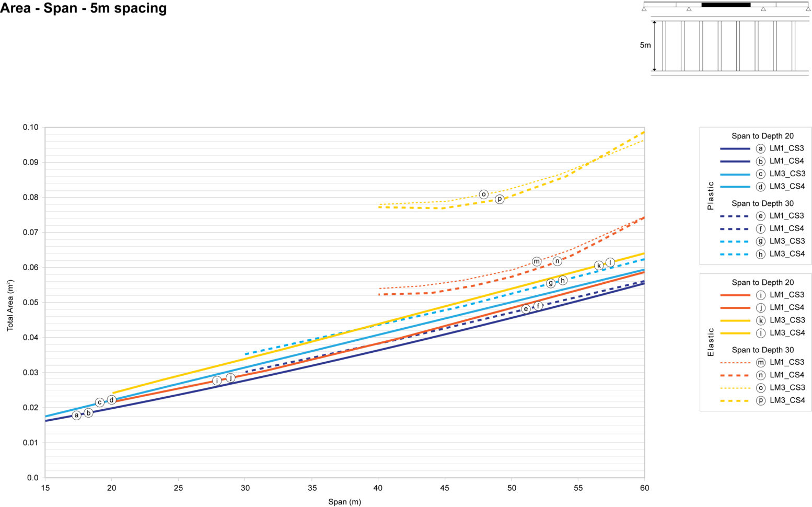This screenshot has height=507, width=812.
Task: Select marker (e) on the dashed blue curve
Action: coord(526,308)
